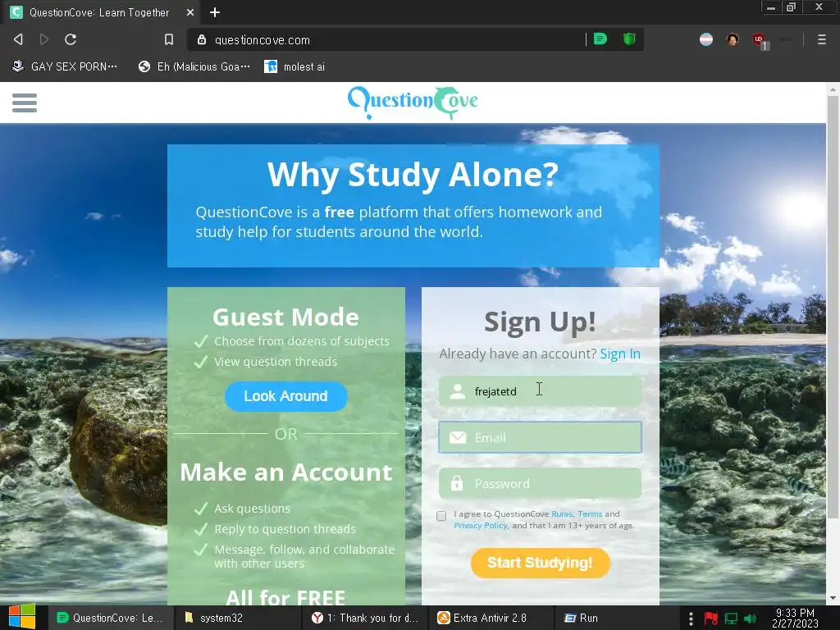The height and width of the screenshot is (630, 840).
Task: Go back with the browser back arrow
Action: click(18, 39)
